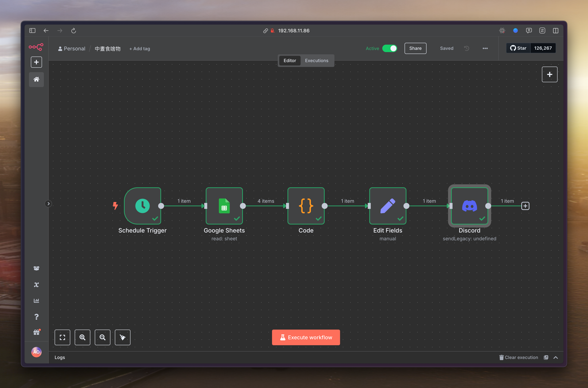Screen dimensions: 588x388
Task: Click the 126,267 star count
Action: (543, 48)
